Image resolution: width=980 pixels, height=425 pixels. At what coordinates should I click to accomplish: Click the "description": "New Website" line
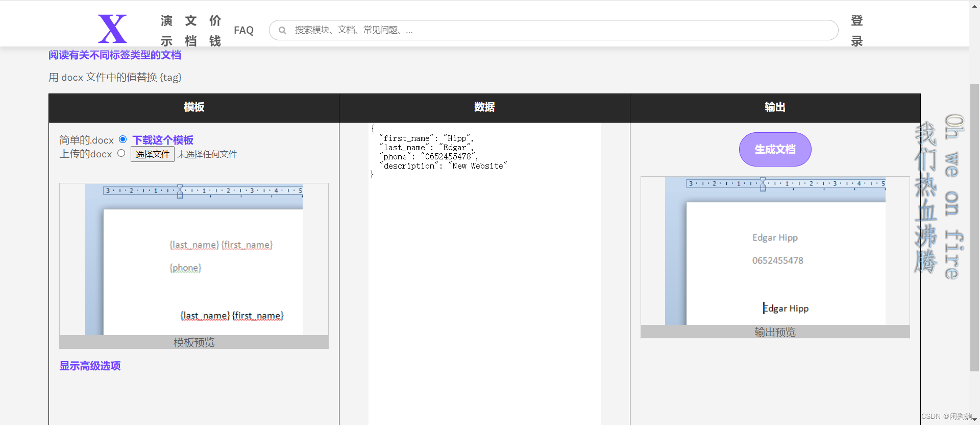443,166
